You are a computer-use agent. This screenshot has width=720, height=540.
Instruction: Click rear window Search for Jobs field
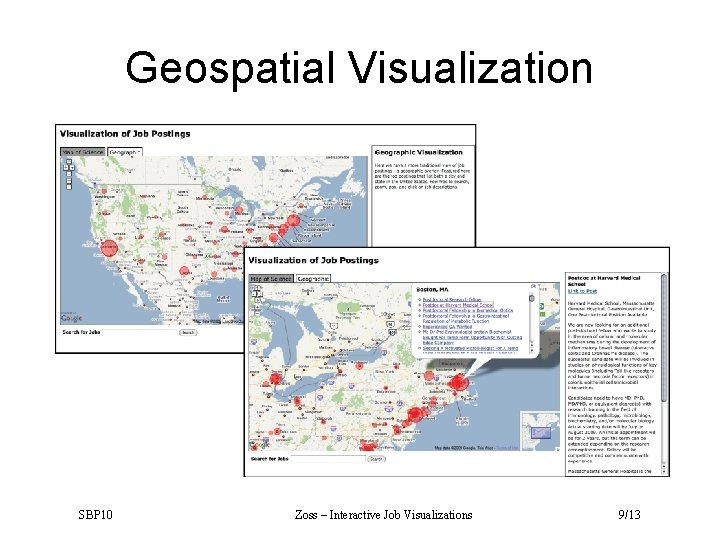pyautogui.click(x=140, y=332)
